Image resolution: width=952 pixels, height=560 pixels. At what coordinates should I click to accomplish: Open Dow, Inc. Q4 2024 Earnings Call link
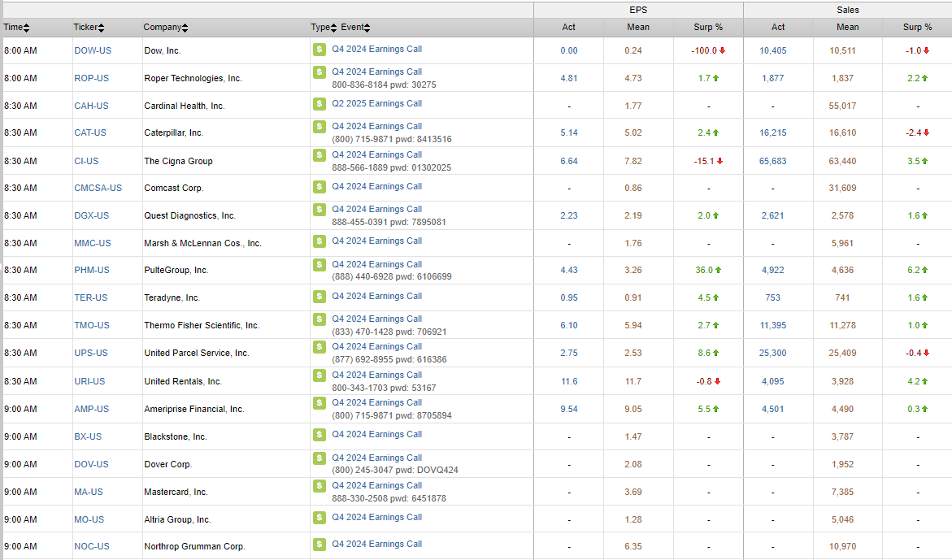pos(377,49)
